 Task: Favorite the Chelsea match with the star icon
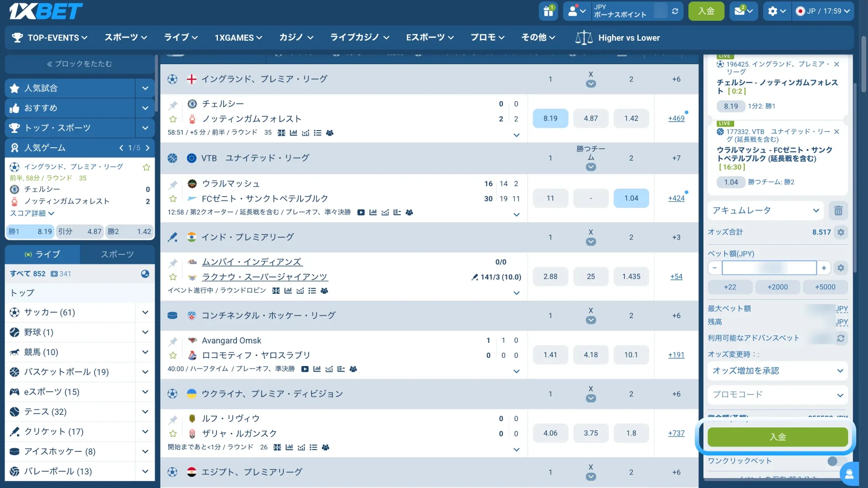pos(173,119)
